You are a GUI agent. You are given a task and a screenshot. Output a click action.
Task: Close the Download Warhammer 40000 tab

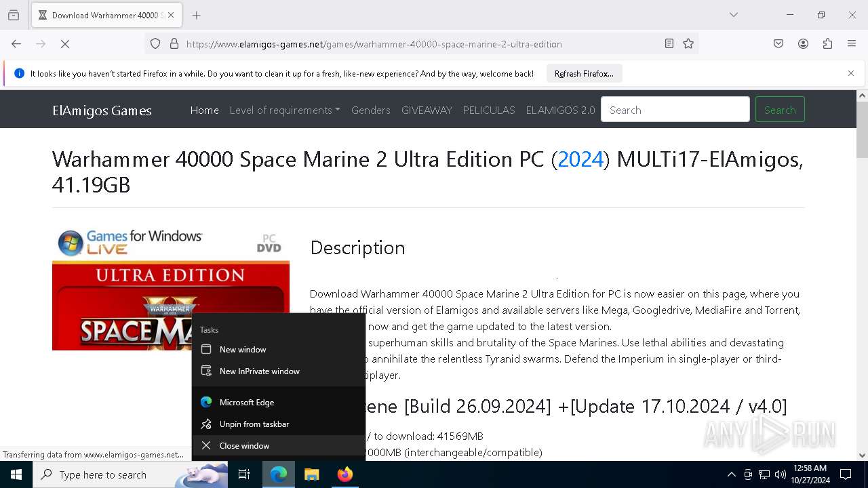click(171, 15)
